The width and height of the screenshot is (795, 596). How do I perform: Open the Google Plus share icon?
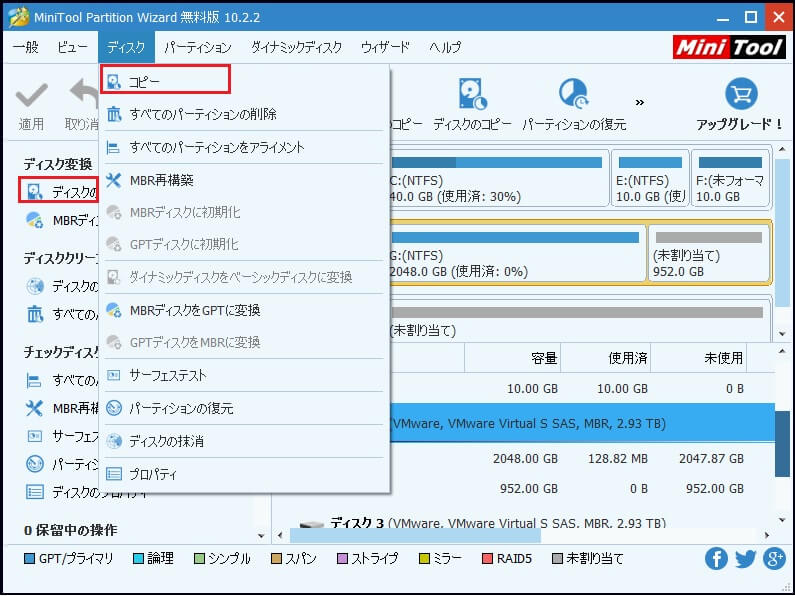coord(774,558)
